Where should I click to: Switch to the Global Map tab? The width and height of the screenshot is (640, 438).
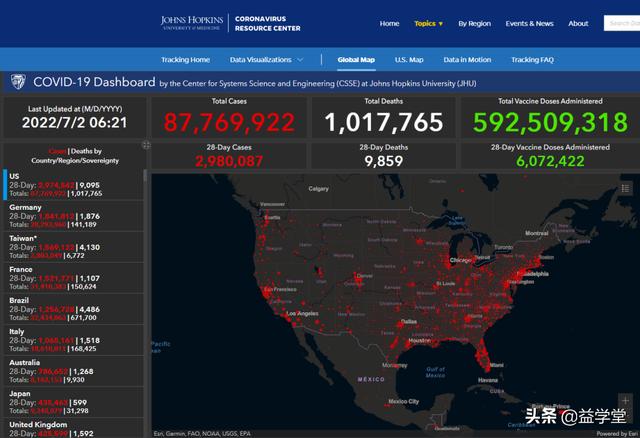click(356, 60)
